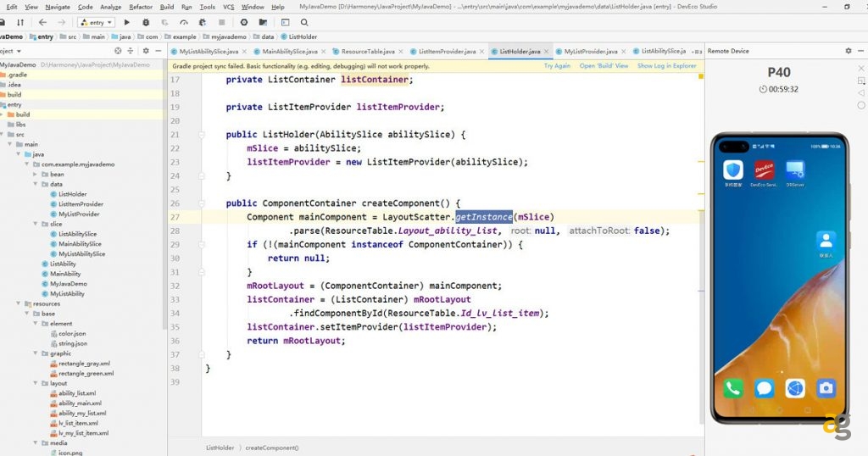
Task: Click the grayed stop button in toolbar
Action: coord(221,23)
